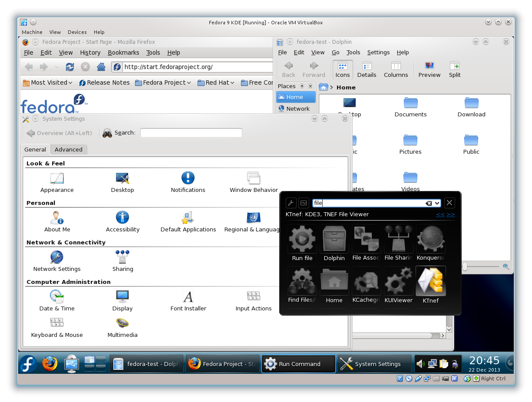Image resolution: width=532 pixels, height=402 pixels.
Task: Click the Dolphin icon zoom slider
Action: pos(465,267)
